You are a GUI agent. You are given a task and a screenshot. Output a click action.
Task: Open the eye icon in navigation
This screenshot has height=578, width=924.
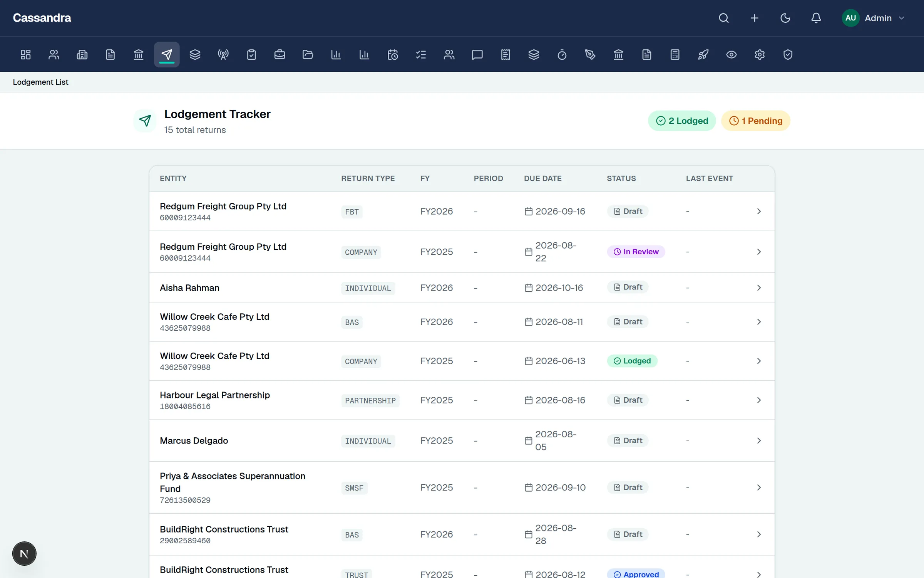pos(731,55)
